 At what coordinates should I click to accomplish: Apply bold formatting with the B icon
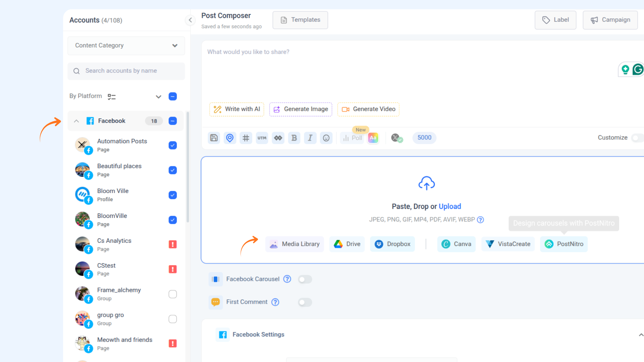tap(294, 138)
